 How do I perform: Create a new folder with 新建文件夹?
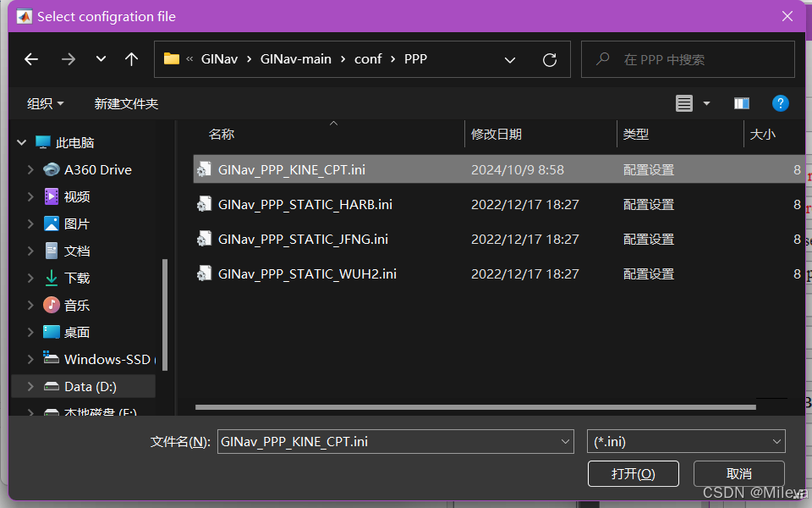pos(126,103)
